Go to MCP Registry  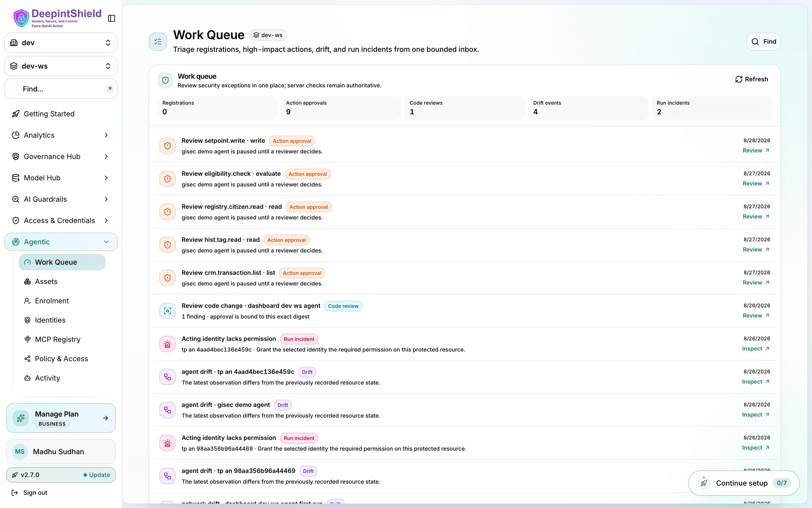coord(62,339)
